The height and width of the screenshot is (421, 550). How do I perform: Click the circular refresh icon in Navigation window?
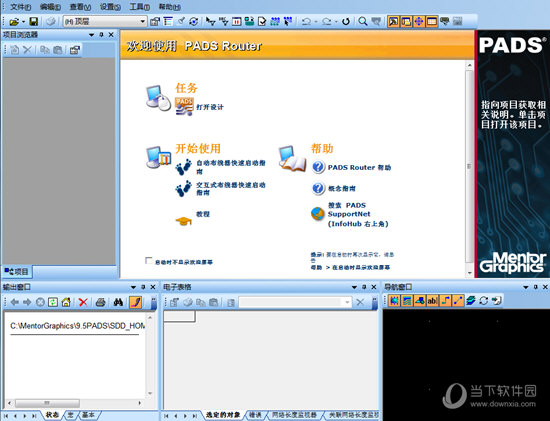coord(484,301)
